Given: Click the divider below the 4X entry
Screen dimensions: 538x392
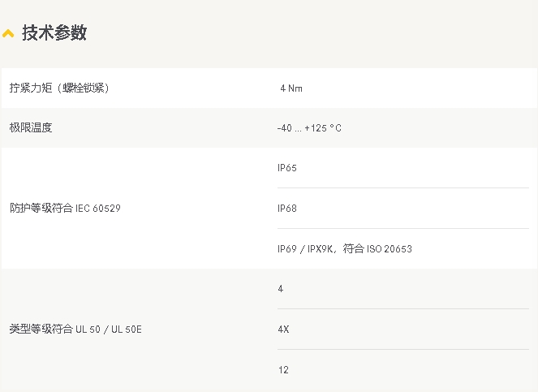Looking at the screenshot, I should pos(403,350).
